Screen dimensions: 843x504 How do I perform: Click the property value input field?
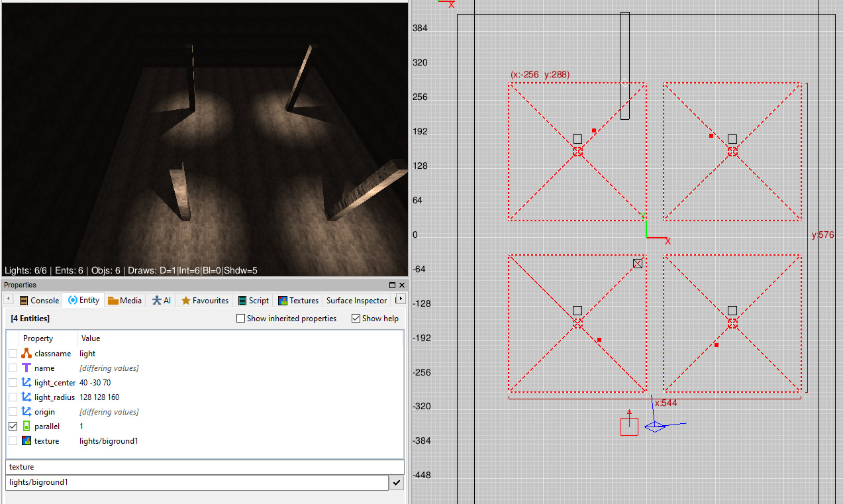196,483
